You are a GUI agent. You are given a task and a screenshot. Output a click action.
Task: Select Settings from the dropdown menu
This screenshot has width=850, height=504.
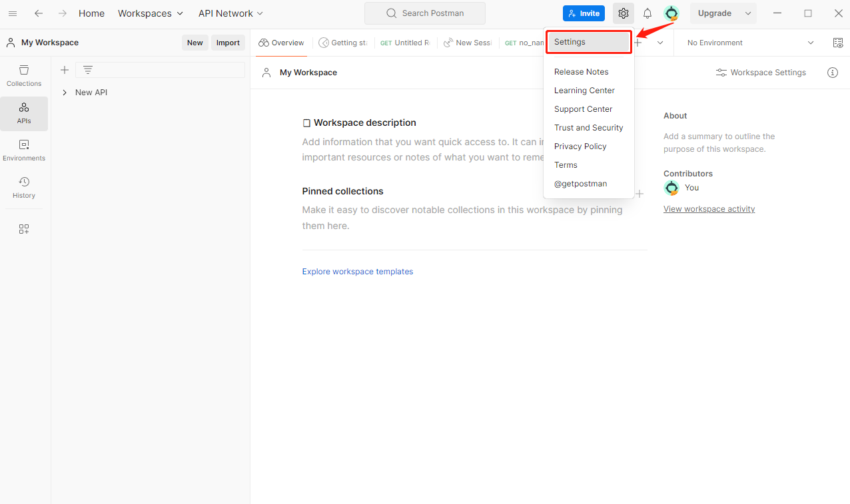pyautogui.click(x=588, y=42)
